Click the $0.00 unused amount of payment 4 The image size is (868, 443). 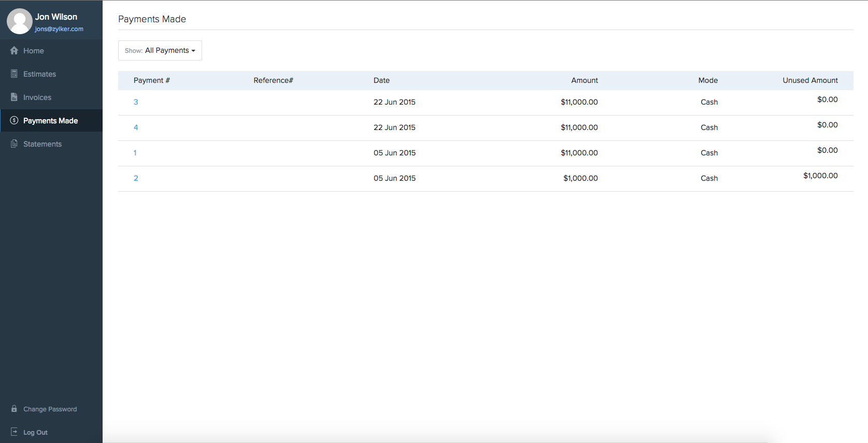pos(828,125)
